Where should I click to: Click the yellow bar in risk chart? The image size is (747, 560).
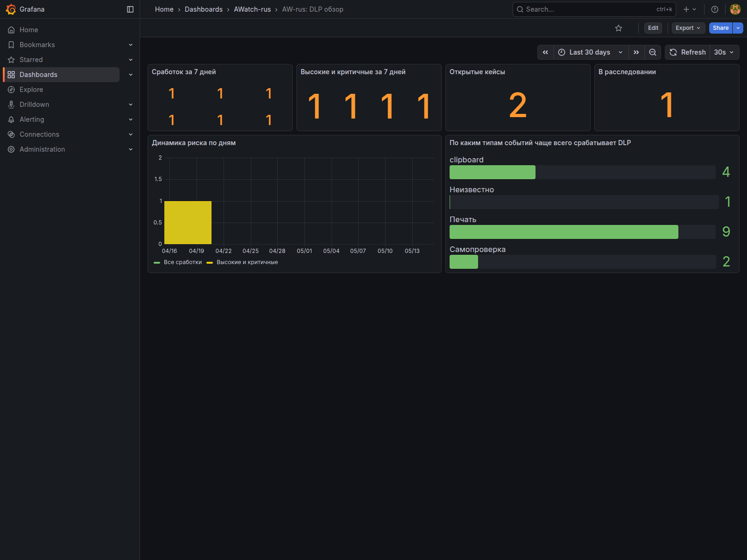(x=188, y=223)
